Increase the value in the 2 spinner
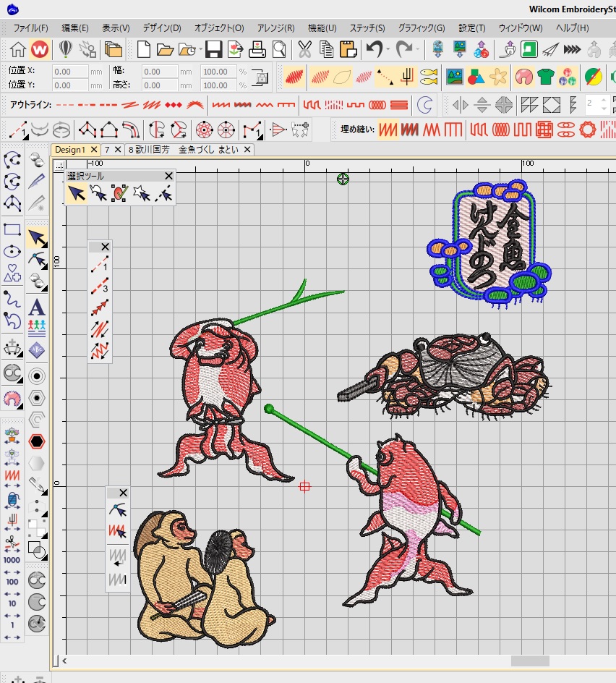616x683 pixels. (604, 101)
